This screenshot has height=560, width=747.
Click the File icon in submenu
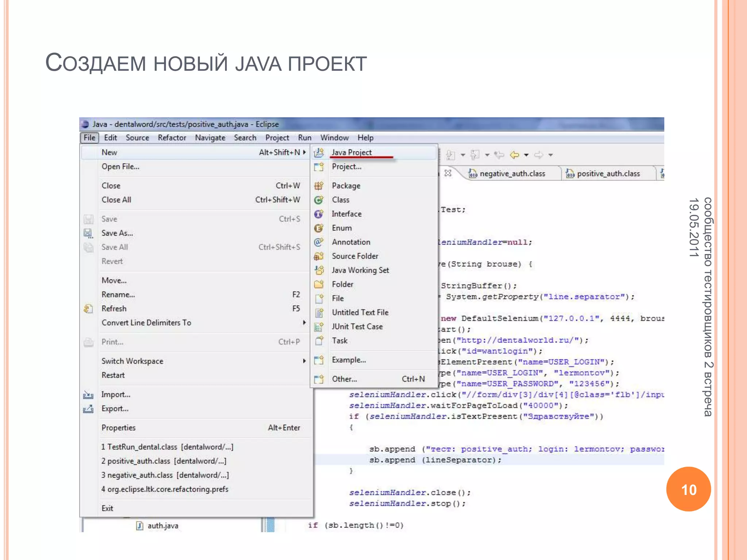point(319,299)
